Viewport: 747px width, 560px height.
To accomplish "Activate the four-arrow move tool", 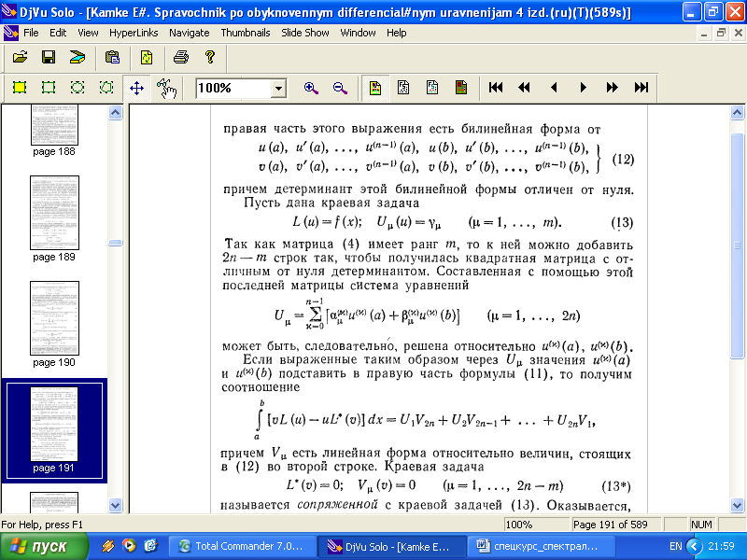I will point(136,88).
